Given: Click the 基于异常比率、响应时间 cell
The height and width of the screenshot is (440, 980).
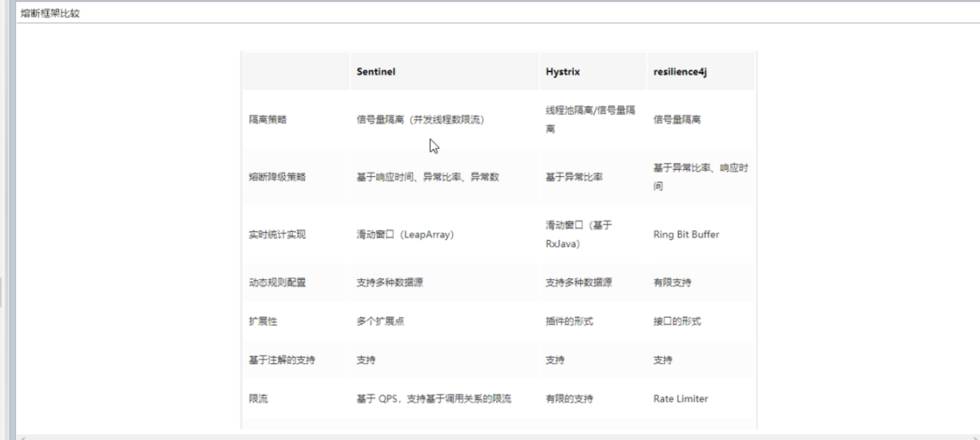Looking at the screenshot, I should pyautogui.click(x=700, y=177).
